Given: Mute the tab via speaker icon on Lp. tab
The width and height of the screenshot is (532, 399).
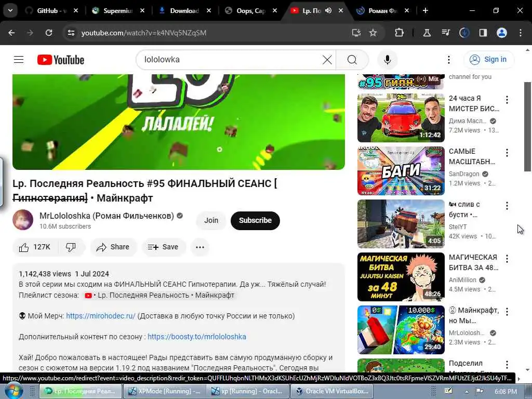Looking at the screenshot, I should point(328,10).
